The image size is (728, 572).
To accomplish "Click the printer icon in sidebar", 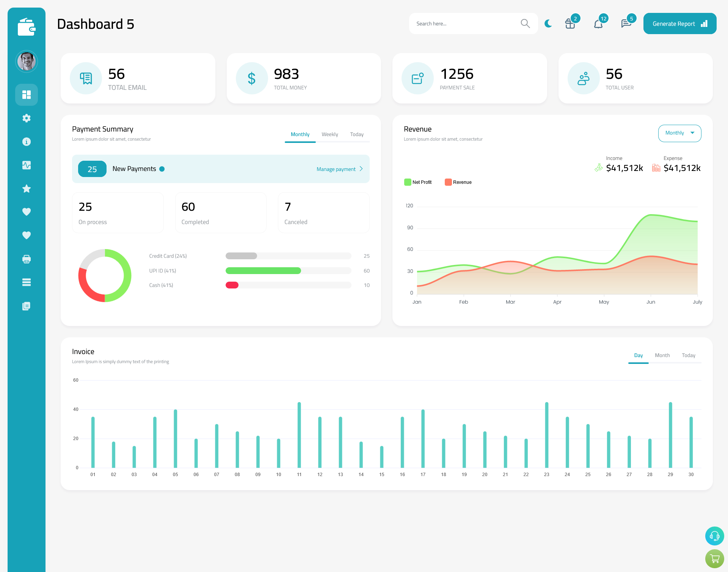I will tap(27, 259).
